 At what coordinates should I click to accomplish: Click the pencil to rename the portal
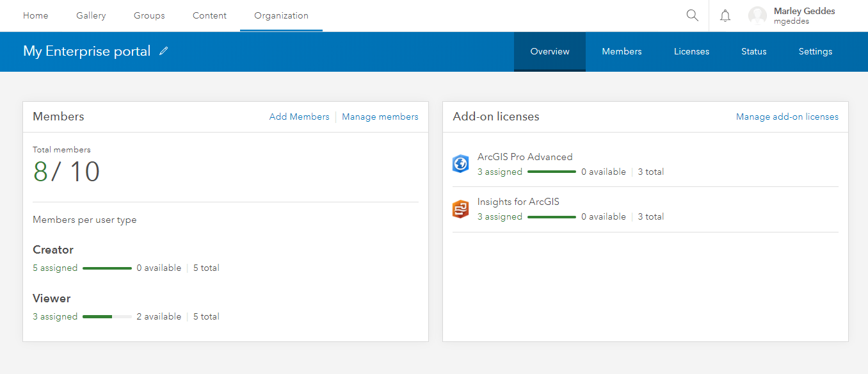coord(164,51)
